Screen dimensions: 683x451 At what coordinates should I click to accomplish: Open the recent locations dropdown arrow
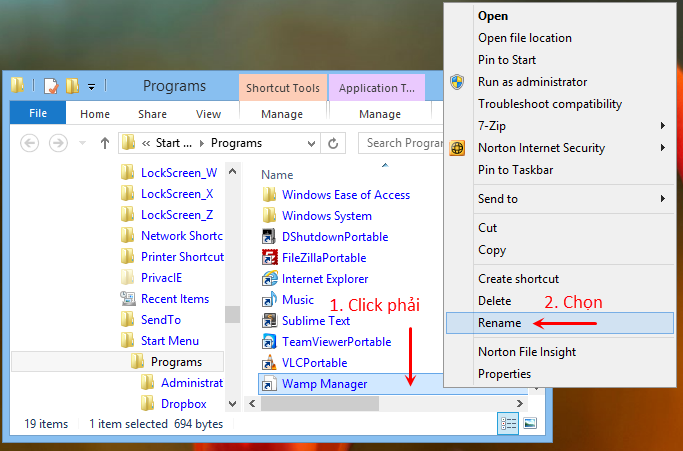point(82,143)
